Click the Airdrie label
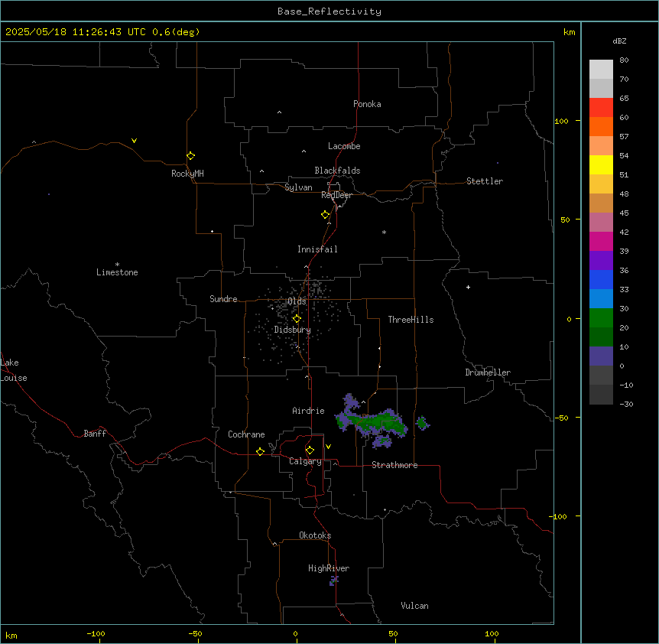 click(308, 411)
